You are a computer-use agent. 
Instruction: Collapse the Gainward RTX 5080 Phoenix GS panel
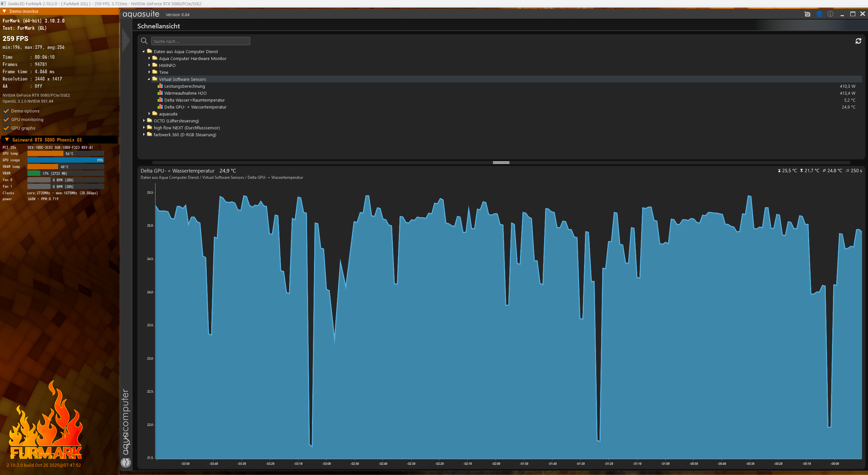click(7, 140)
